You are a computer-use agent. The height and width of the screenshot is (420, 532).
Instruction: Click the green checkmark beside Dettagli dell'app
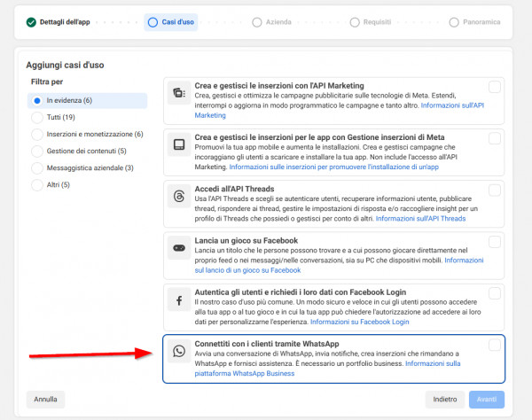pos(31,21)
